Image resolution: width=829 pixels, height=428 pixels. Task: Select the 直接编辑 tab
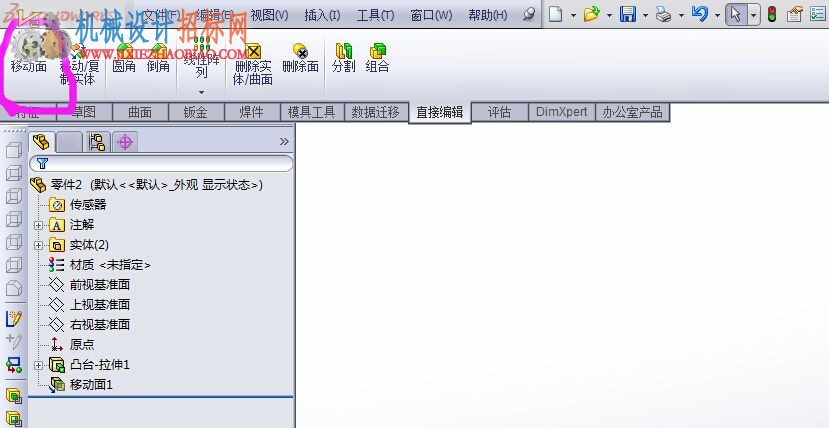coord(440,112)
